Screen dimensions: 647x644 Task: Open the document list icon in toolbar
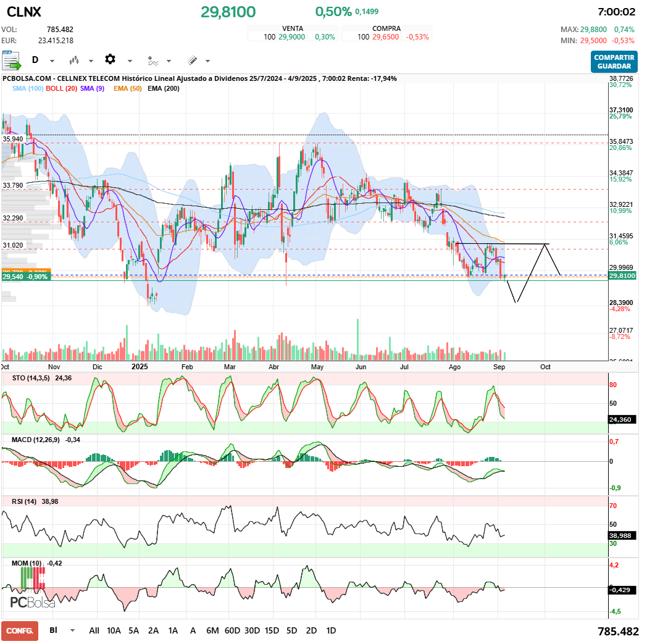[x=11, y=61]
